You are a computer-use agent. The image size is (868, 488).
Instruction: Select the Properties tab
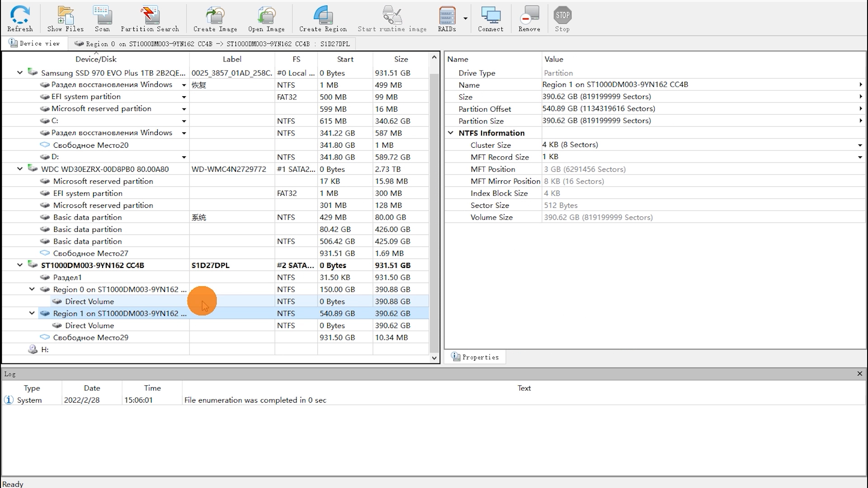tap(475, 357)
